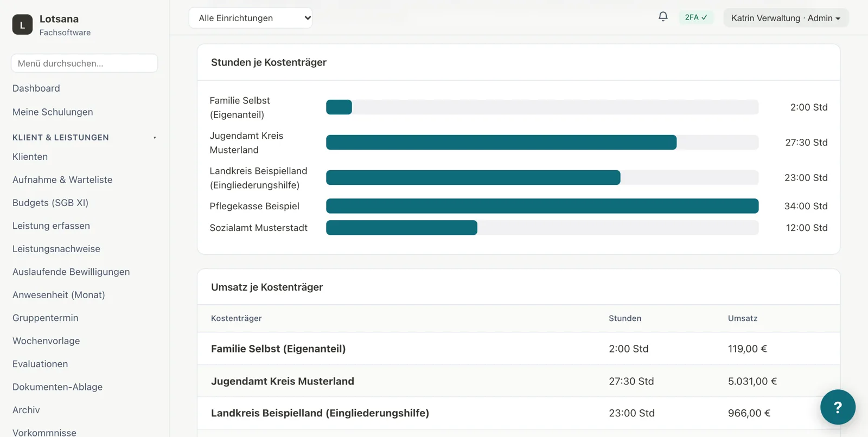Screen dimensions: 868x437
Task: Select Leistung erfassen in sidebar
Action: pyautogui.click(x=52, y=226)
